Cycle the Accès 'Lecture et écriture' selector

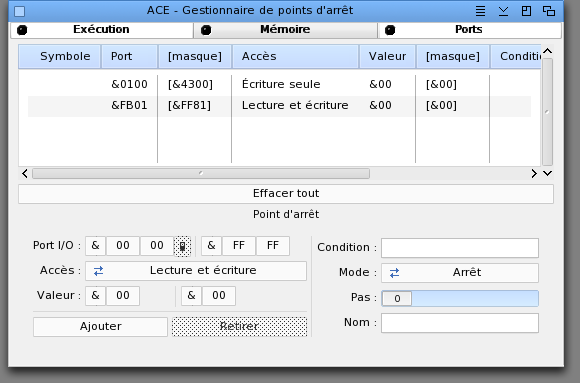point(196,271)
